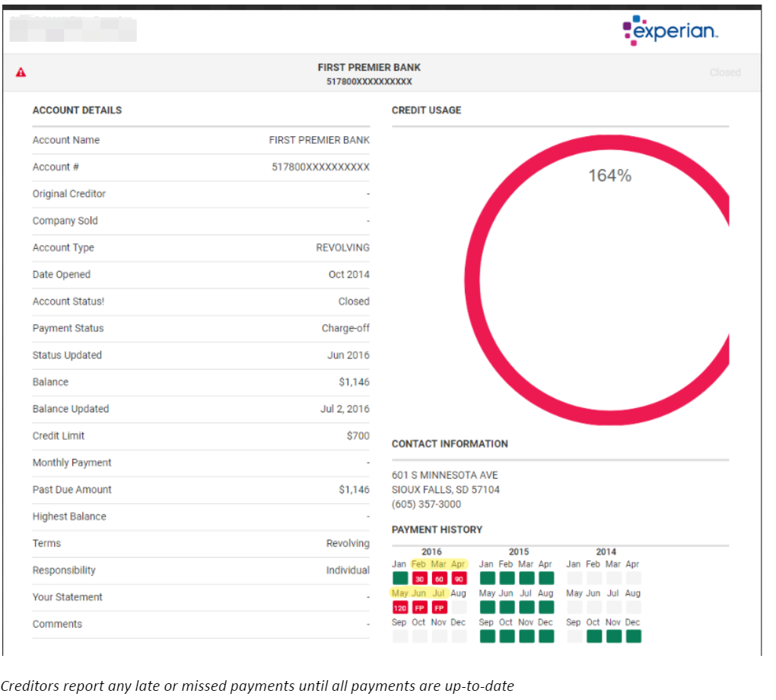776x700 pixels.
Task: Click the green square for Nov 2014
Action: (x=614, y=636)
